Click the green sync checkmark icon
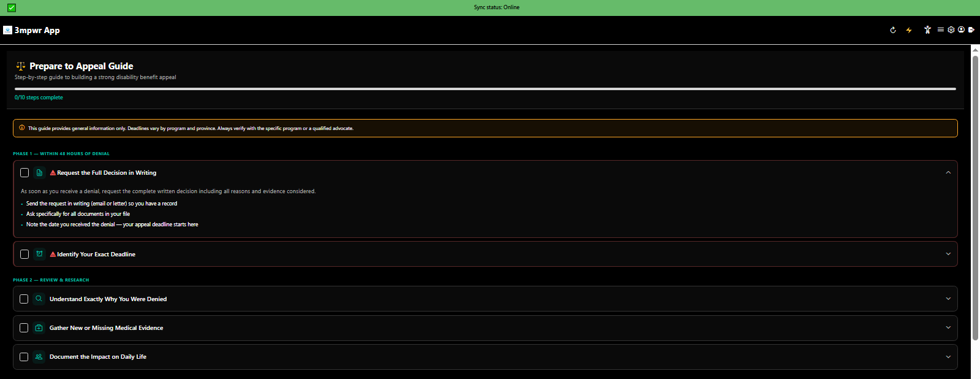 pos(12,7)
